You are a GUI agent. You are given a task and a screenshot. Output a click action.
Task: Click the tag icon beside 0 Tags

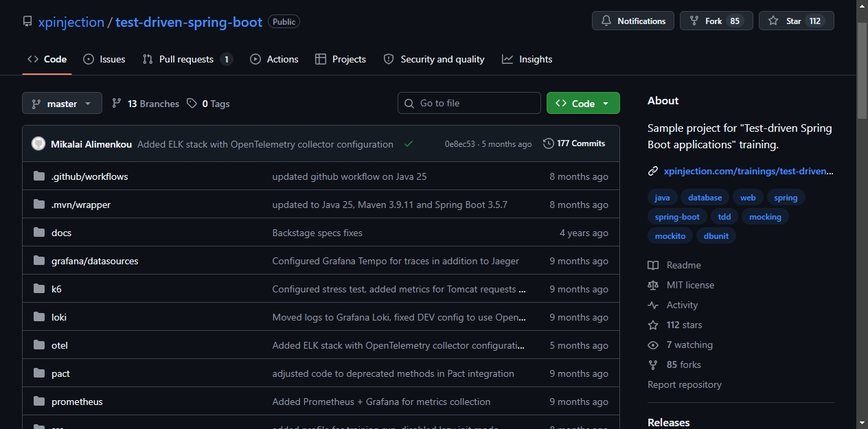click(x=192, y=104)
